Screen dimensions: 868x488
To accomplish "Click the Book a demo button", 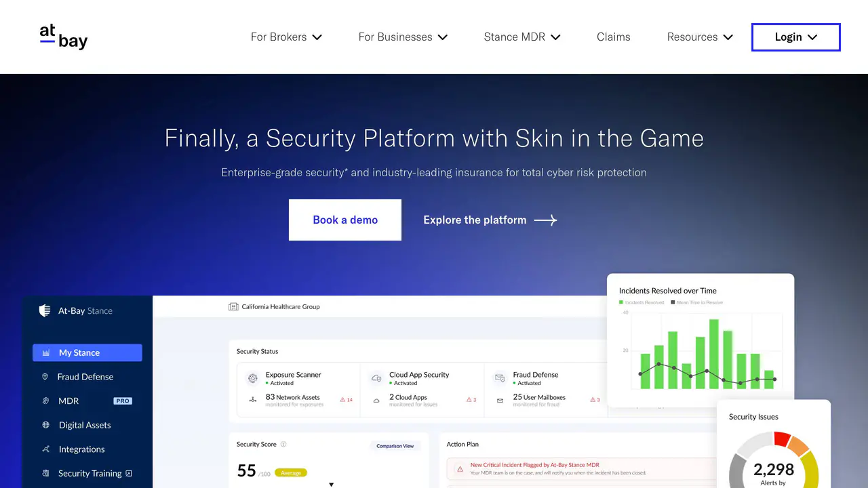I will point(345,220).
